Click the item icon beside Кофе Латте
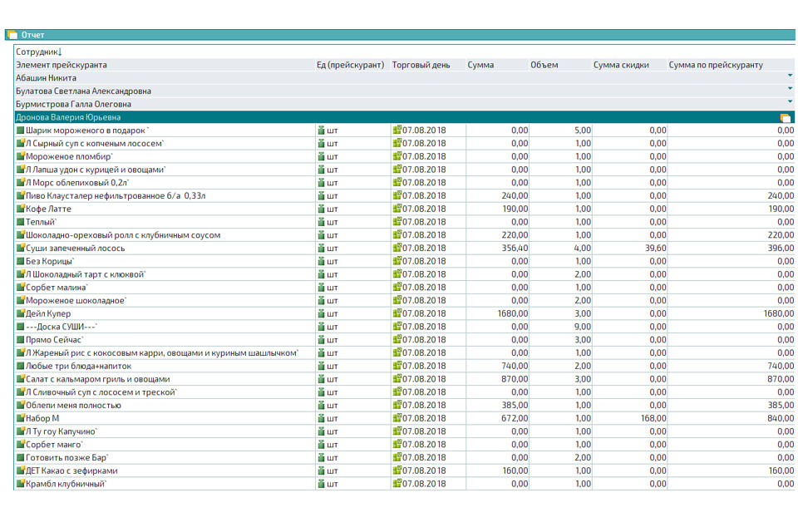Viewport: 798px width, 532px height. click(21, 209)
